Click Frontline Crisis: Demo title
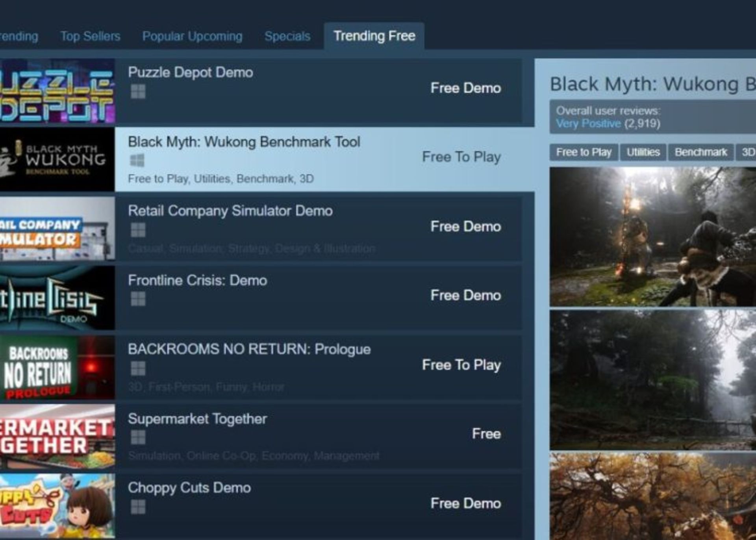Viewport: 756px width, 540px height. (x=198, y=281)
